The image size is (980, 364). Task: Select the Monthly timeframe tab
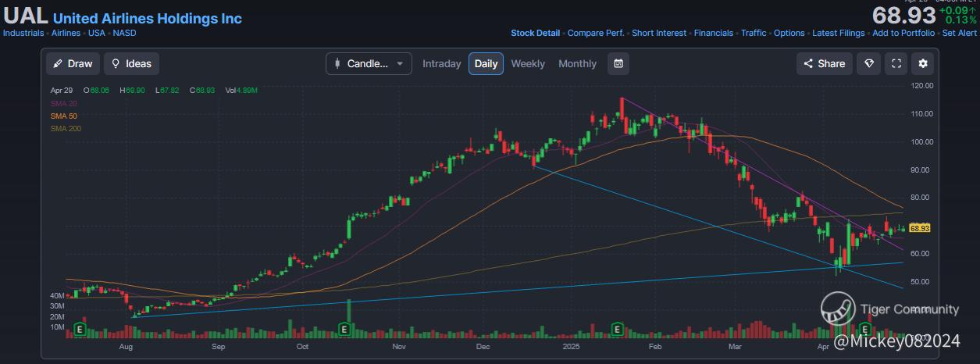tap(577, 63)
